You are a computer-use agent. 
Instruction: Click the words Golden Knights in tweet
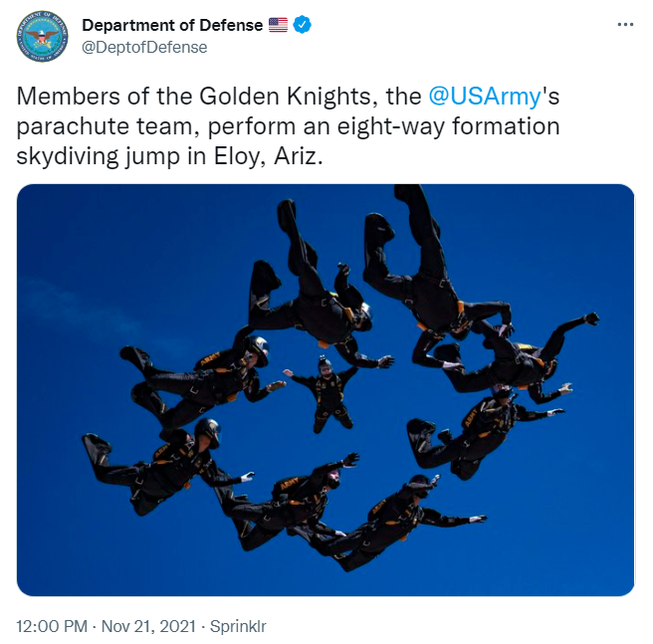[285, 97]
